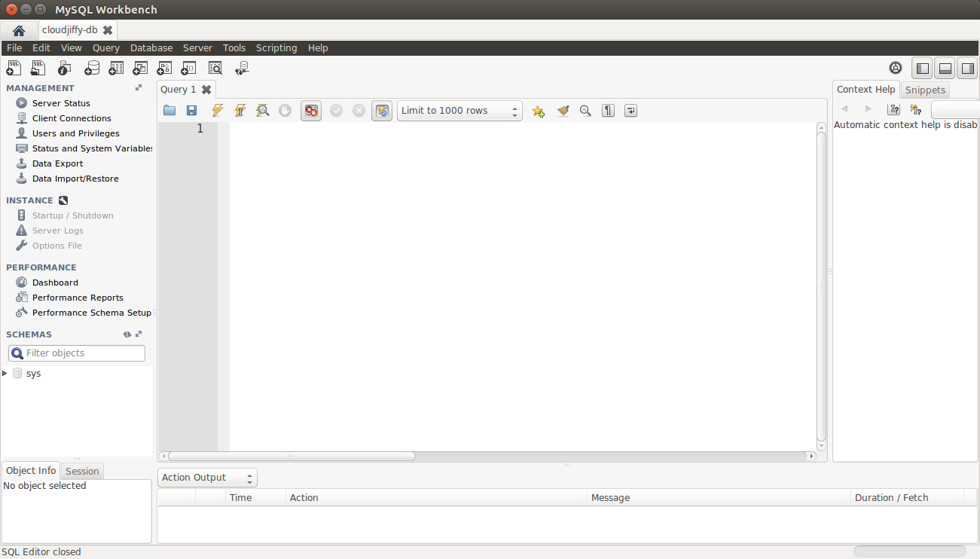Rollback the transaction X icon
The image size is (980, 559).
tap(359, 111)
